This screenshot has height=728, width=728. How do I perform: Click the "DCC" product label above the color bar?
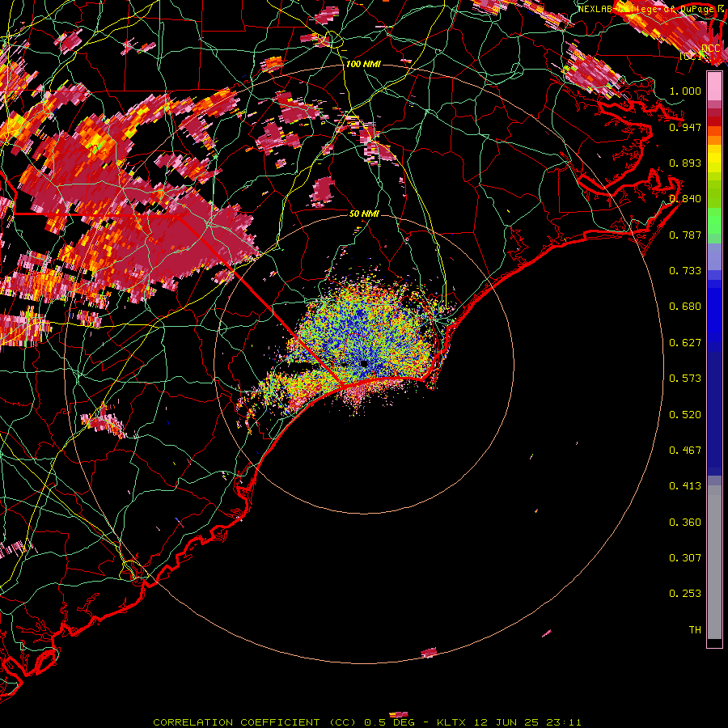710,49
